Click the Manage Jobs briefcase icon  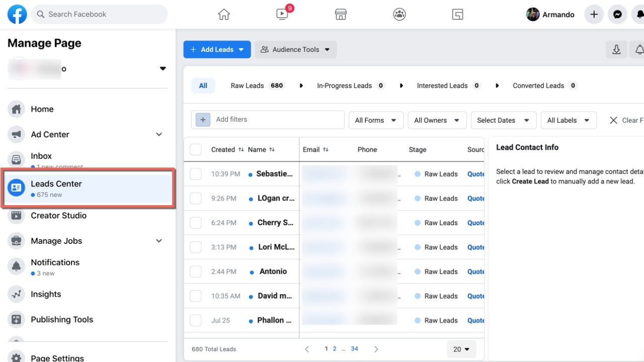17,241
